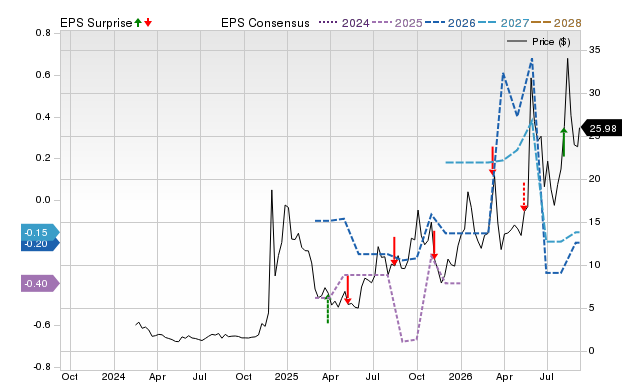Click the red dashed surprise arrow in May 2026
The width and height of the screenshot is (640, 382).
(524, 197)
